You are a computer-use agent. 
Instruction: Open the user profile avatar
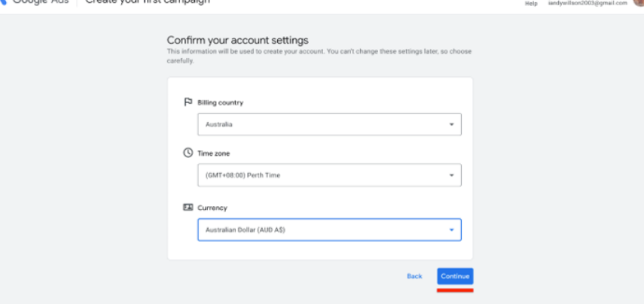(x=639, y=2)
